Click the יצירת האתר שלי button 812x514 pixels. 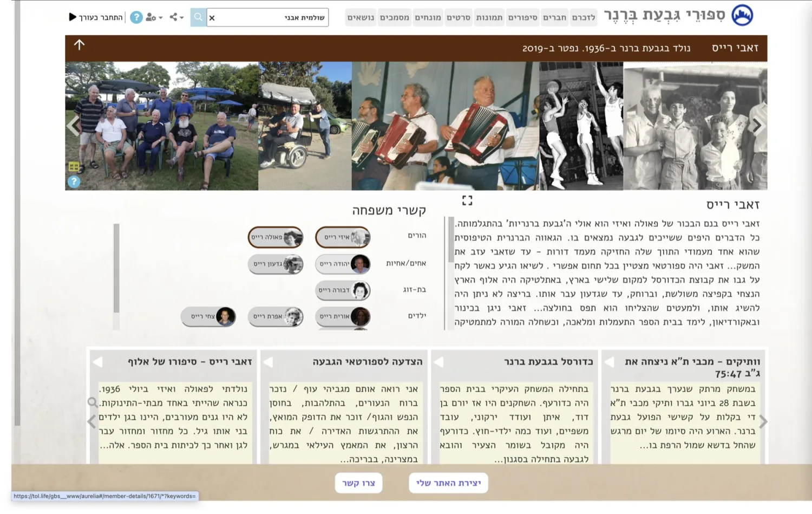click(448, 483)
